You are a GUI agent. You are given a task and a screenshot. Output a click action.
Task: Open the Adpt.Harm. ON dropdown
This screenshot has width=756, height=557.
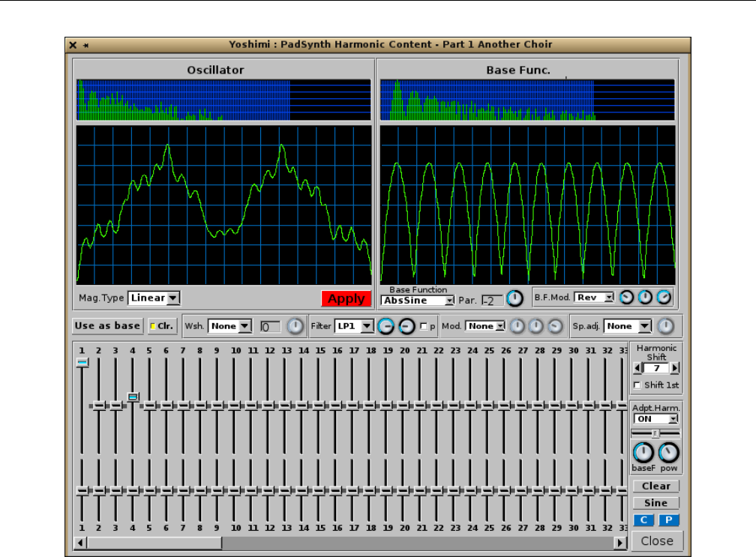pyautogui.click(x=655, y=419)
